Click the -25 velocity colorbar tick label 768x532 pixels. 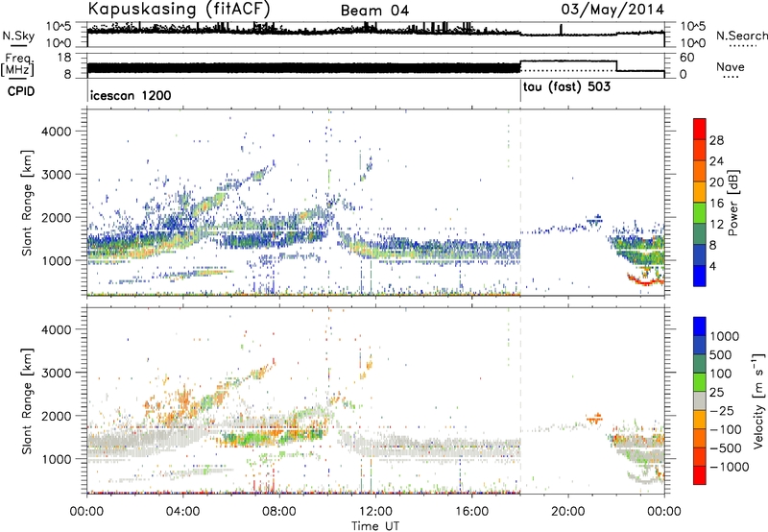point(722,410)
